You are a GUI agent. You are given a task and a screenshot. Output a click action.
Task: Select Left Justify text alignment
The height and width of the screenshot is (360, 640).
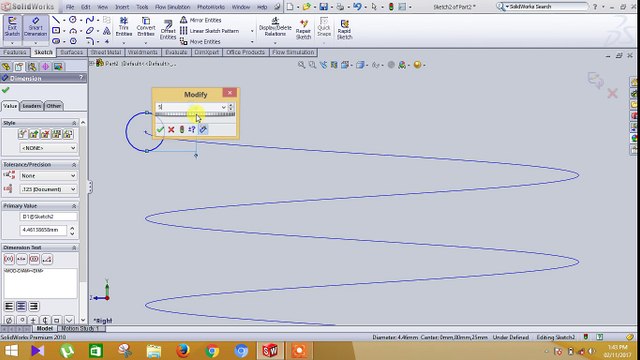pyautogui.click(x=9, y=306)
